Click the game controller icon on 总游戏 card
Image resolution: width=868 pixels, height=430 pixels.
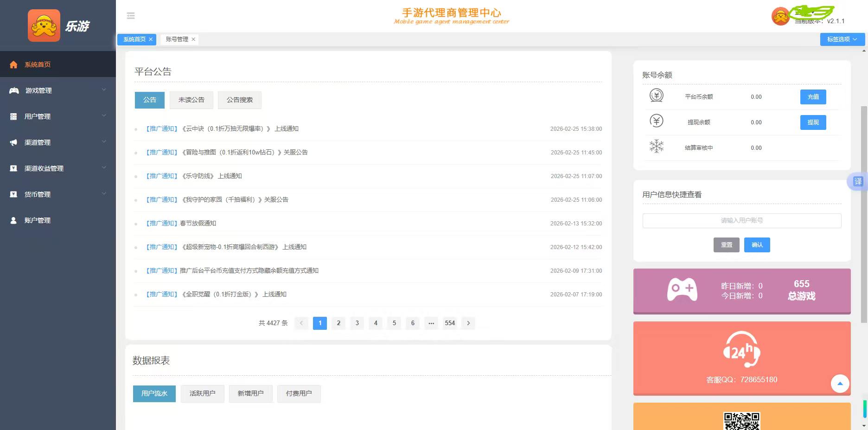coord(682,289)
